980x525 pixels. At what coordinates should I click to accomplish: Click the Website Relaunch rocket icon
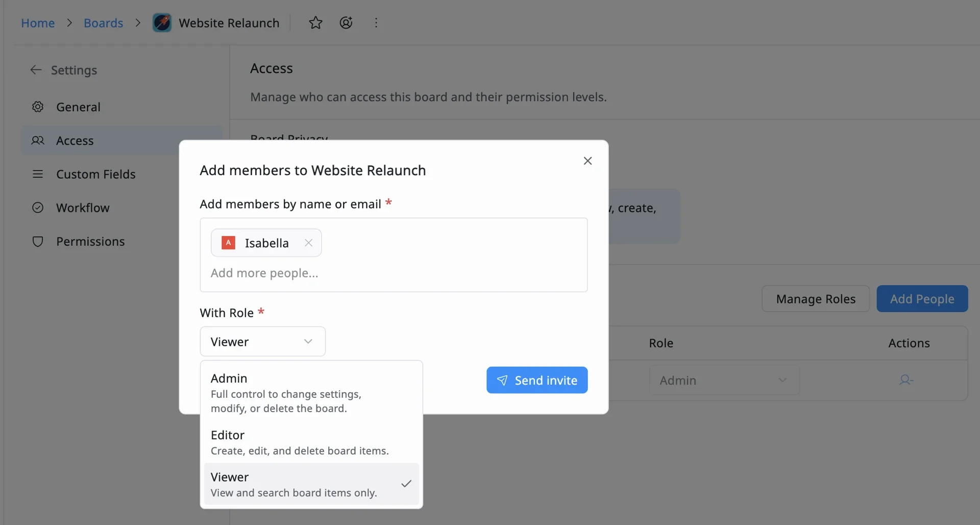click(162, 23)
